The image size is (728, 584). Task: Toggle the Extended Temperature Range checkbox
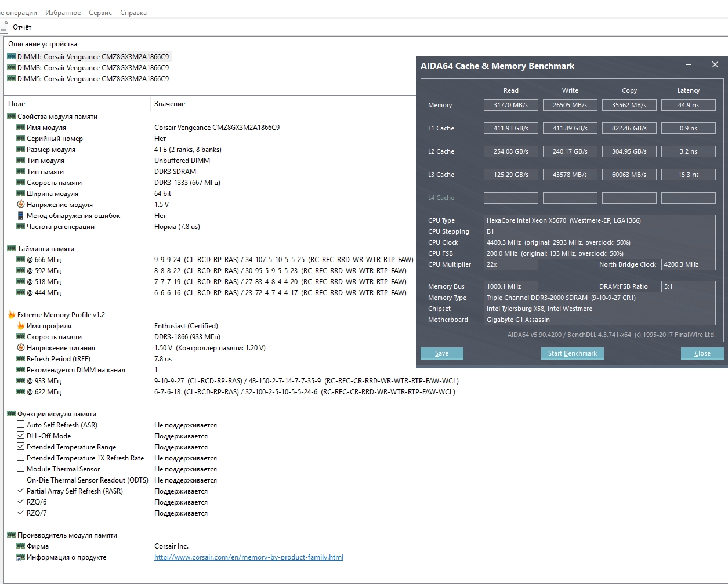point(20,447)
